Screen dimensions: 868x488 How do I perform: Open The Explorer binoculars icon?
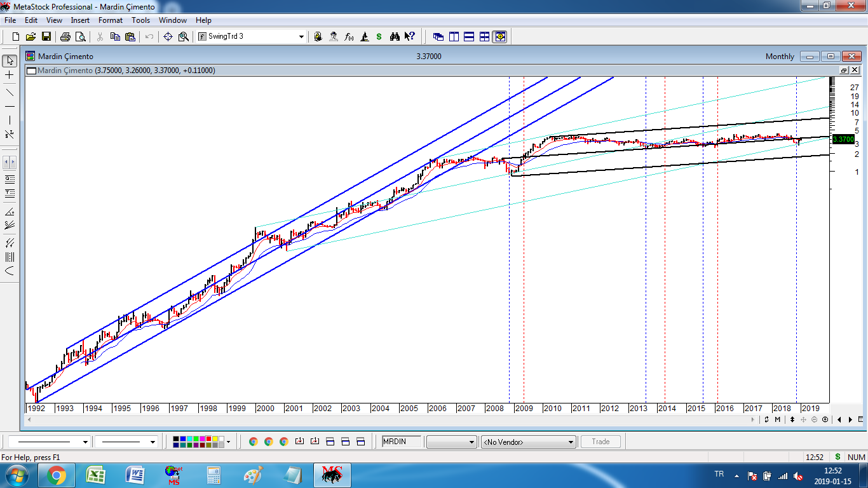[395, 37]
